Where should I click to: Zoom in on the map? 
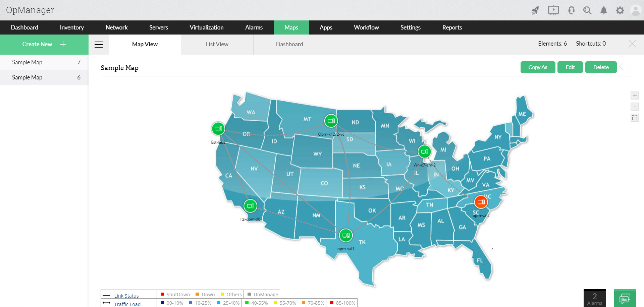click(x=635, y=96)
